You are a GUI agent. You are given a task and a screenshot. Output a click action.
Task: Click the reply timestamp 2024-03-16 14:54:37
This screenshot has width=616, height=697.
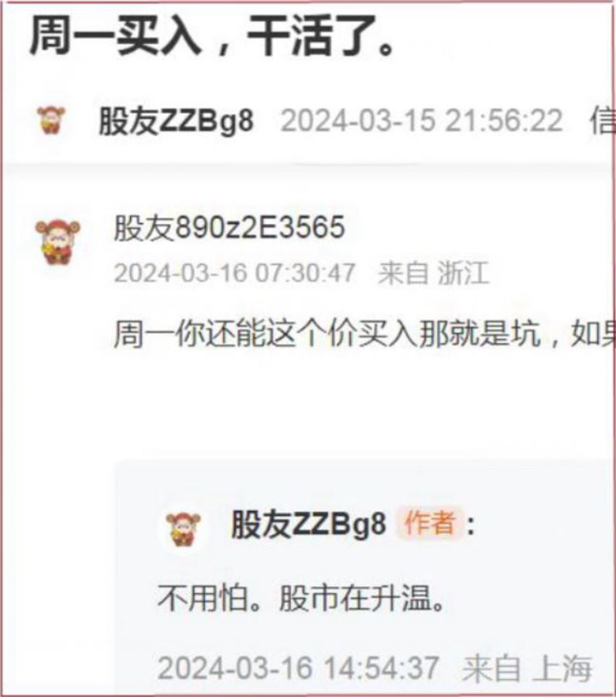click(298, 668)
